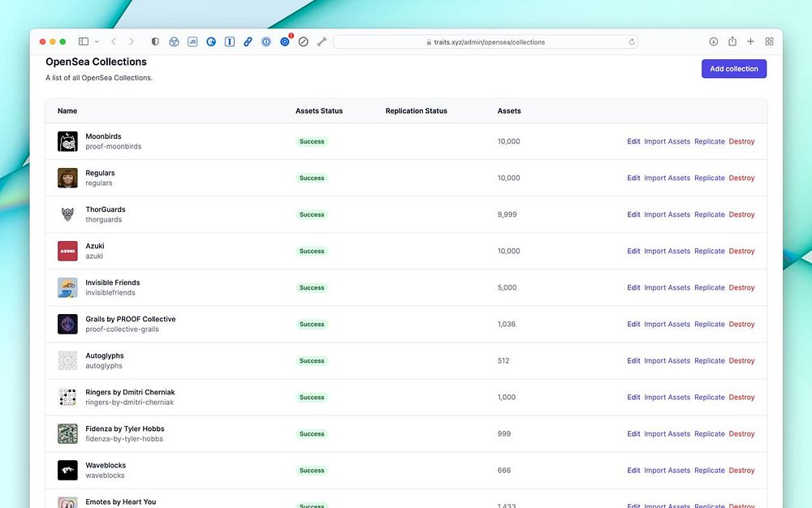Image resolution: width=812 pixels, height=508 pixels.
Task: Click the Grails by PROOF Collective thumbnail
Action: click(67, 324)
